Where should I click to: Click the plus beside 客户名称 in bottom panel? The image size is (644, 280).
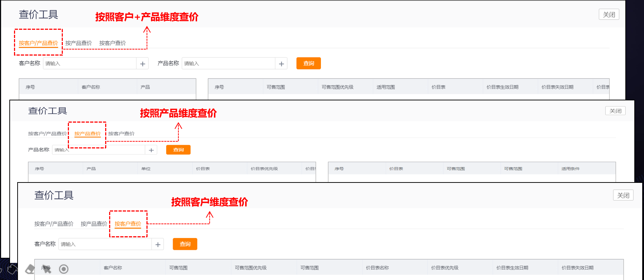coord(158,245)
